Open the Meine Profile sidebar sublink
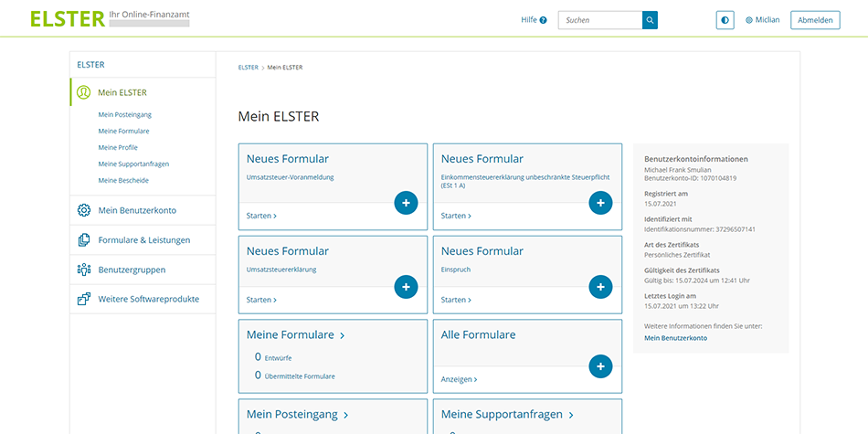The width and height of the screenshot is (868, 434). (x=118, y=148)
